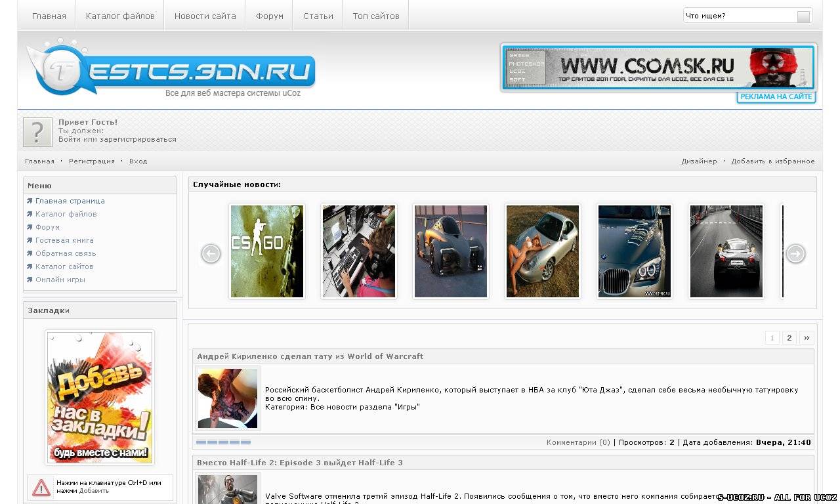Click the rating bar of Kirilenko article

223,442
